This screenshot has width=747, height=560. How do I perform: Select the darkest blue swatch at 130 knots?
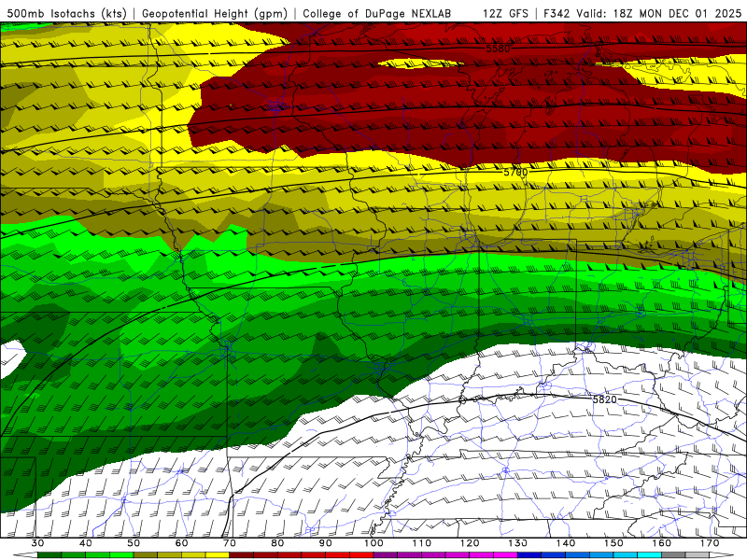[x=529, y=555]
